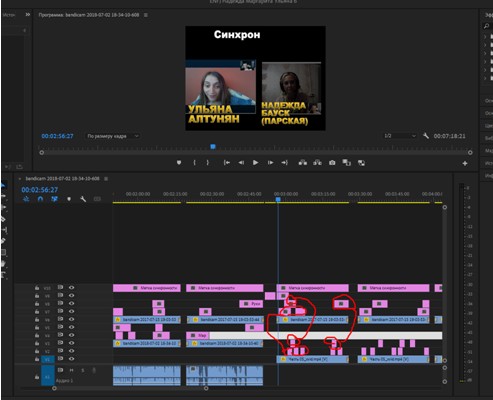Toggle sync lock on audio track A1

tap(60, 370)
